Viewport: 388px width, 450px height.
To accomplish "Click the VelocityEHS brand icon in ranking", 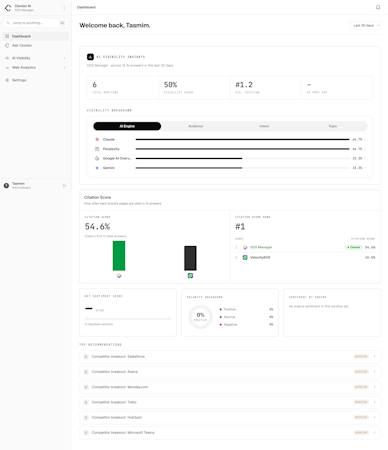I will tap(245, 257).
